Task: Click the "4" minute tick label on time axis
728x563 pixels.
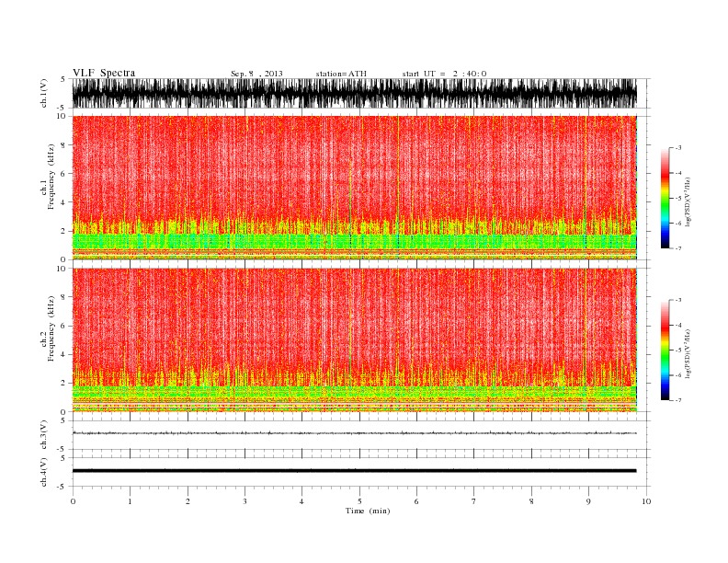Action: [301, 501]
